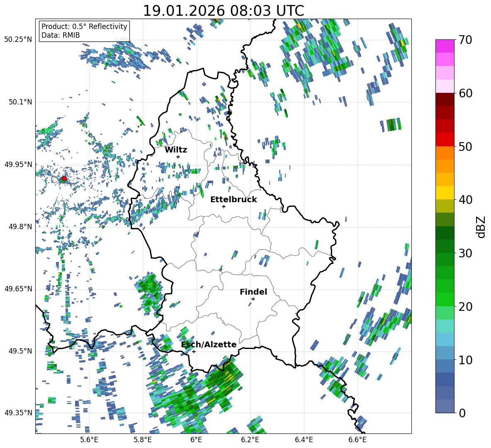Click the 49.65°N latitude label
Image resolution: width=491 pixels, height=448 pixels.
point(18,288)
